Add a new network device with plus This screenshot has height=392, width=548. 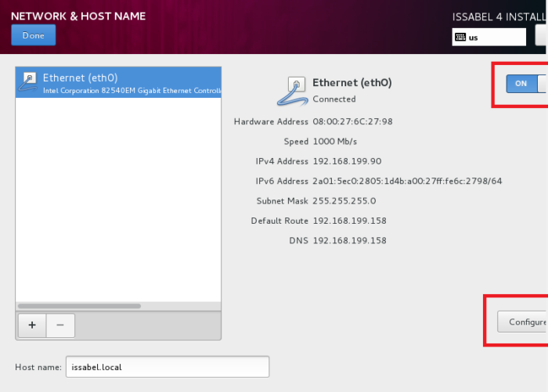coord(31,325)
